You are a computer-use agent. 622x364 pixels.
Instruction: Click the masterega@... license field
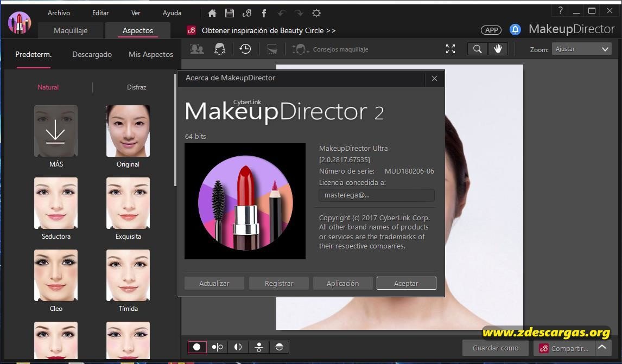(377, 195)
